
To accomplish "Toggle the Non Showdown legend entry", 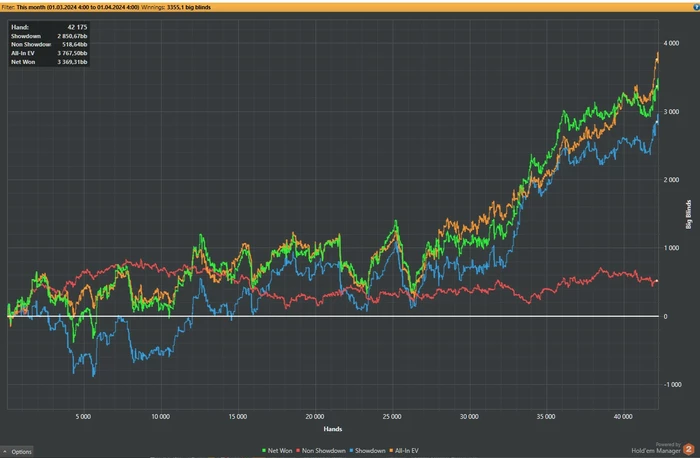I will click(x=321, y=451).
